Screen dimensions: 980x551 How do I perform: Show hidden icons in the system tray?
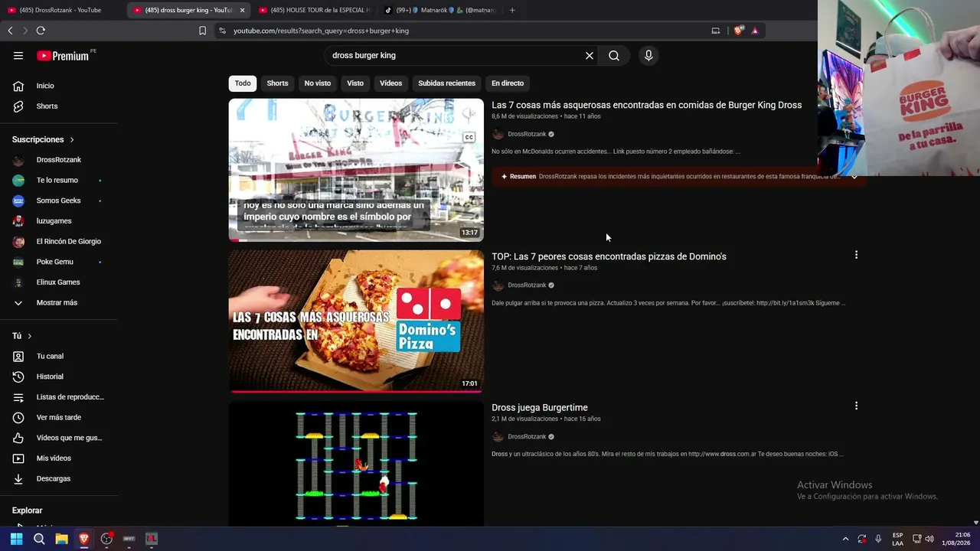point(845,539)
